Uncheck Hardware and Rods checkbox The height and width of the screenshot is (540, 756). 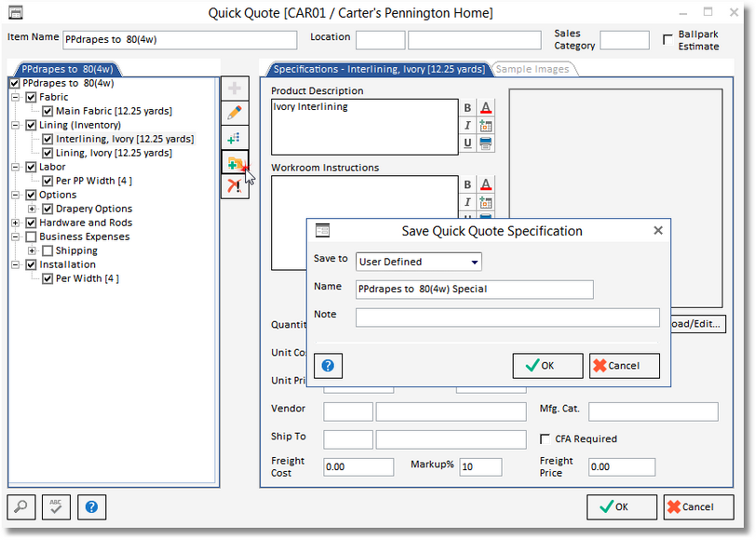[32, 223]
